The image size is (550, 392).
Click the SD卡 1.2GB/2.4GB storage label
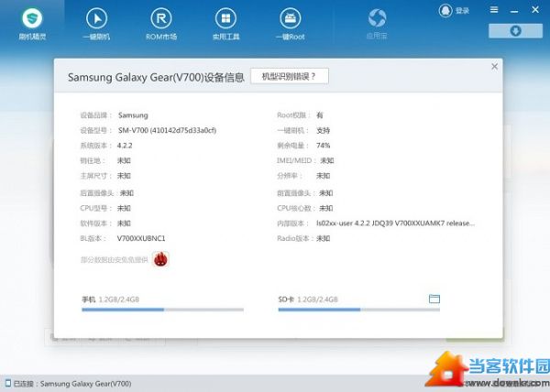308,299
